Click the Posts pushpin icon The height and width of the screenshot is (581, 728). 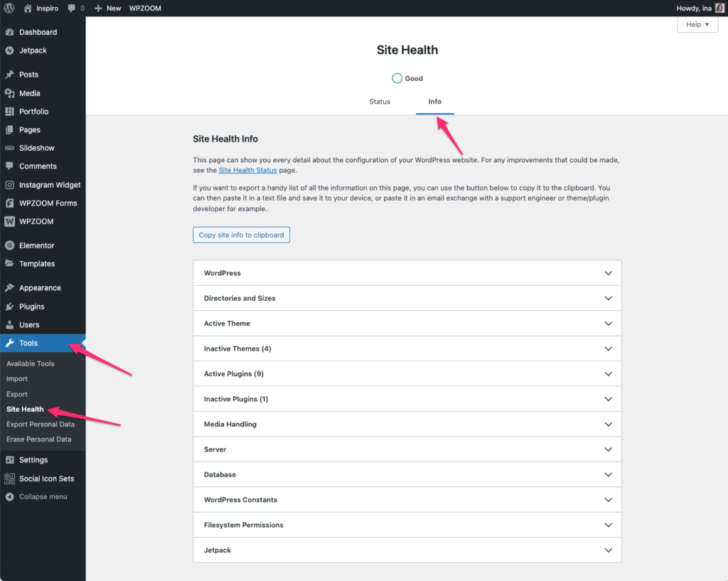pos(9,75)
